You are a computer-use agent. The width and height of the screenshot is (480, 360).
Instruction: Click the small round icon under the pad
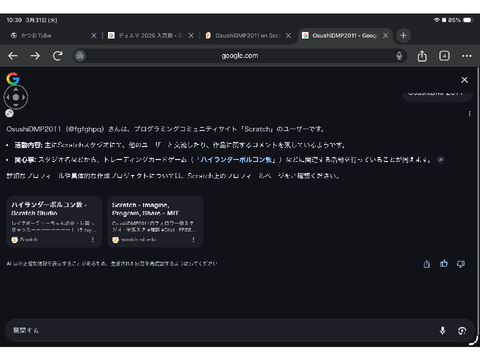pos(9,113)
